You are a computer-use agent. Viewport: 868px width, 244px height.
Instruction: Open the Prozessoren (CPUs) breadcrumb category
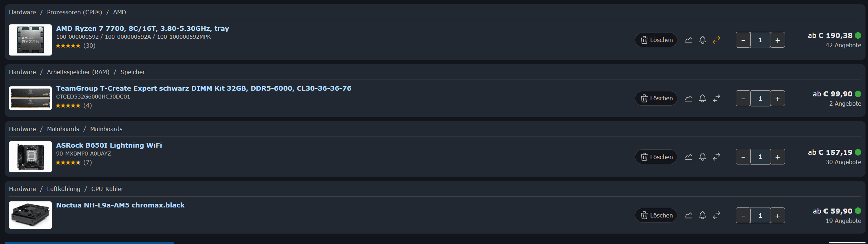pyautogui.click(x=74, y=12)
